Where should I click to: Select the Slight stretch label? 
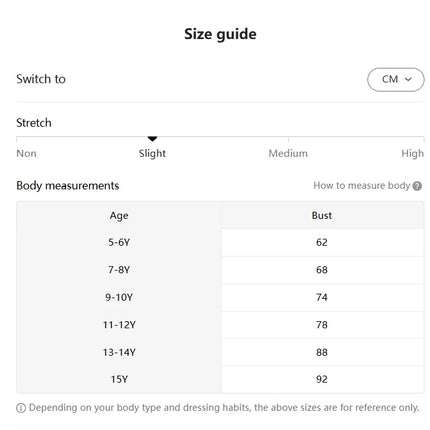152,153
